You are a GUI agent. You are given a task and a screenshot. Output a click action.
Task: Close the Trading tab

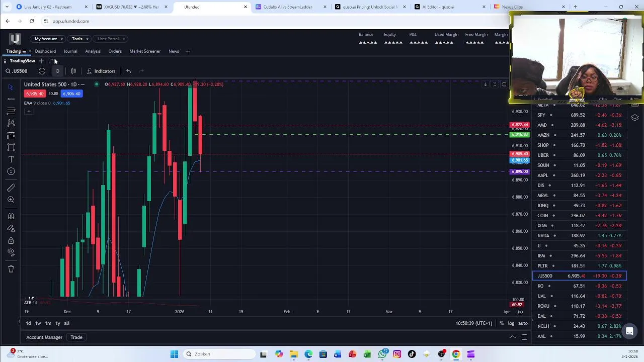30,51
